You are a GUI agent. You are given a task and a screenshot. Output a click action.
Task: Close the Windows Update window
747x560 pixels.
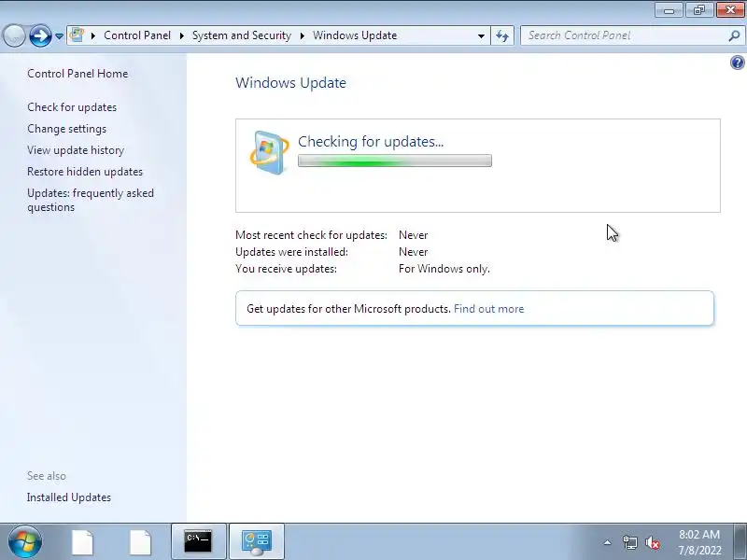tap(730, 10)
